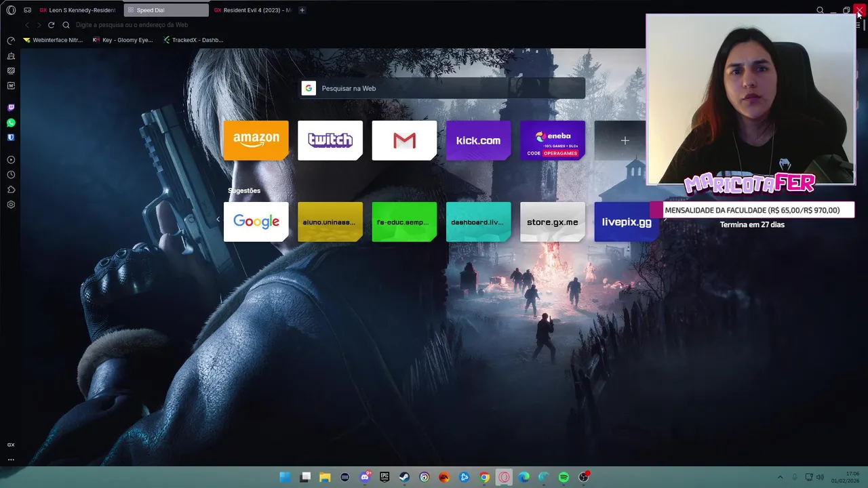Open Twitch panel in sidebar
868x488 pixels.
11,108
